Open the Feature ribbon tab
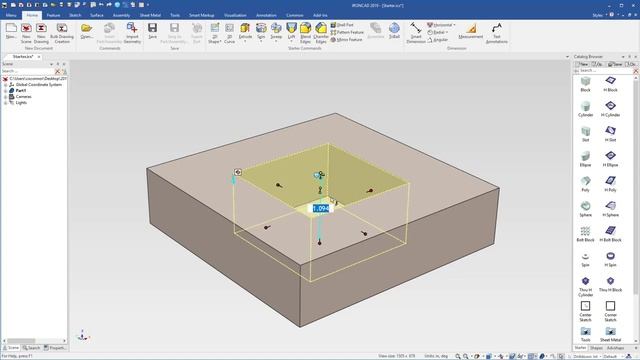This screenshot has width=640, height=360. point(53,15)
